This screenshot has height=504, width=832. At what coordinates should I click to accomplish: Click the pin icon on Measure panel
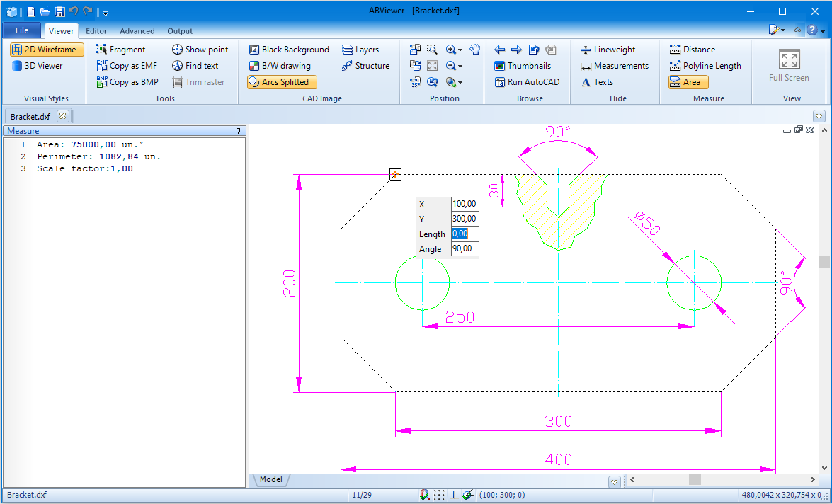coord(238,131)
